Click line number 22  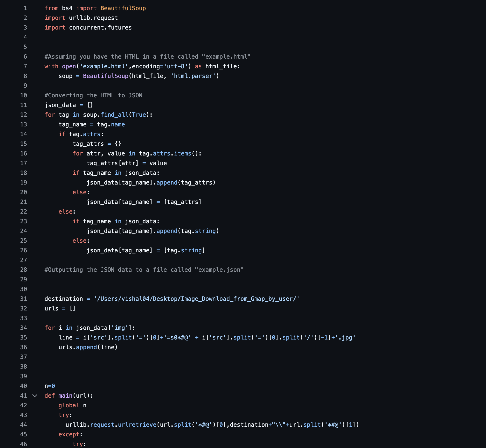pos(23,212)
